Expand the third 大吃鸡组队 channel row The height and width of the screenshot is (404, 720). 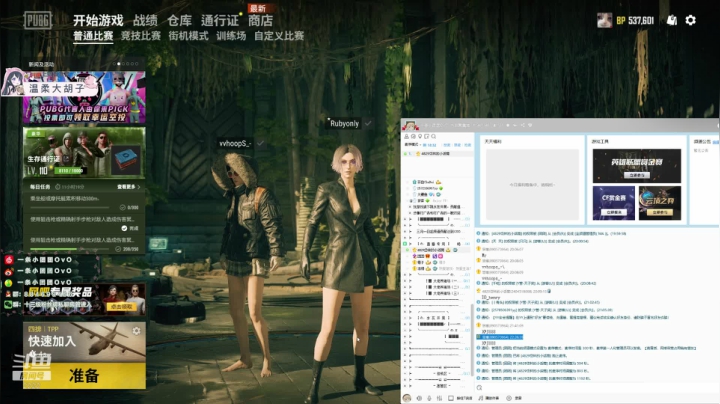[x=410, y=293]
